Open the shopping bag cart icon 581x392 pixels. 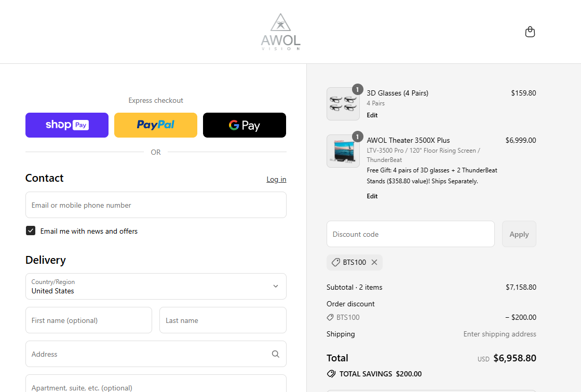(x=530, y=32)
